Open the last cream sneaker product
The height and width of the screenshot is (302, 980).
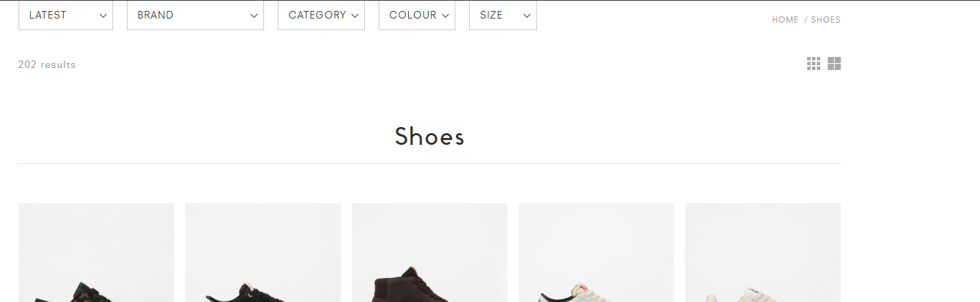point(763,253)
